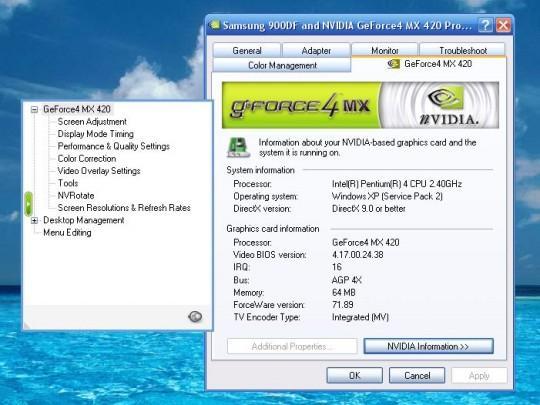540x405 pixels.
Task: Click the System information heading
Action: (260, 170)
